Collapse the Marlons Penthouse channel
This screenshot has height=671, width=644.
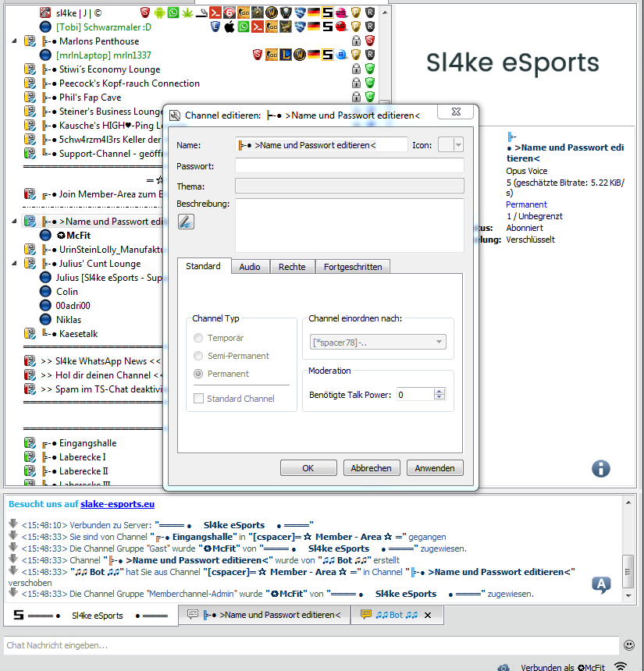coord(14,41)
